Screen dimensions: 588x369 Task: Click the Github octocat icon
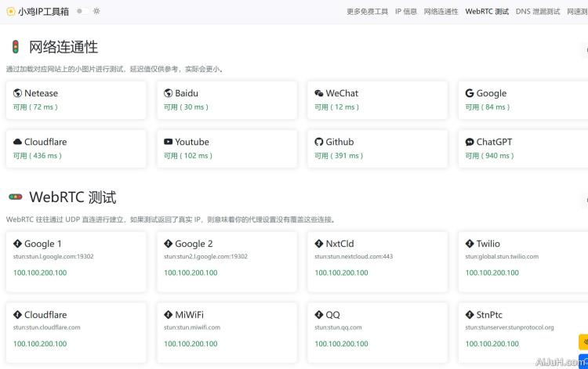(x=319, y=142)
